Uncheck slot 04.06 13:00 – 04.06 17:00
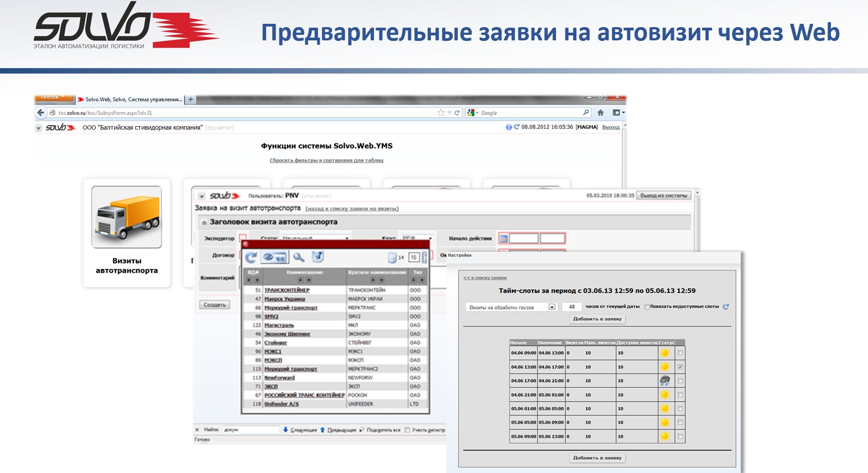This screenshot has height=473, width=868. coord(680,367)
